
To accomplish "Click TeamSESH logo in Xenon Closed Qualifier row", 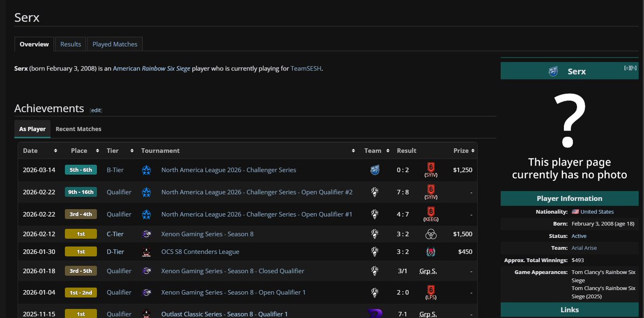I will point(374,271).
